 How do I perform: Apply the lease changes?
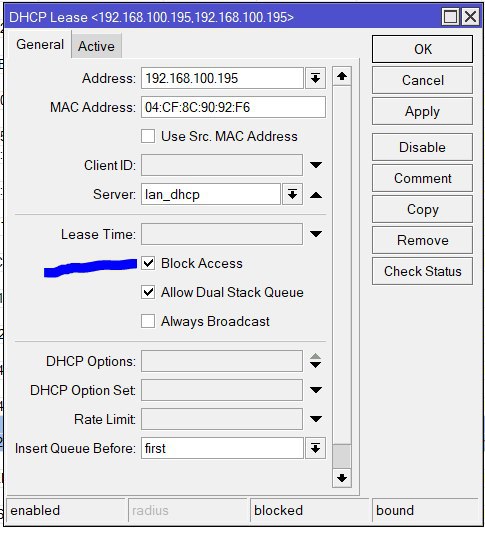tap(422, 111)
